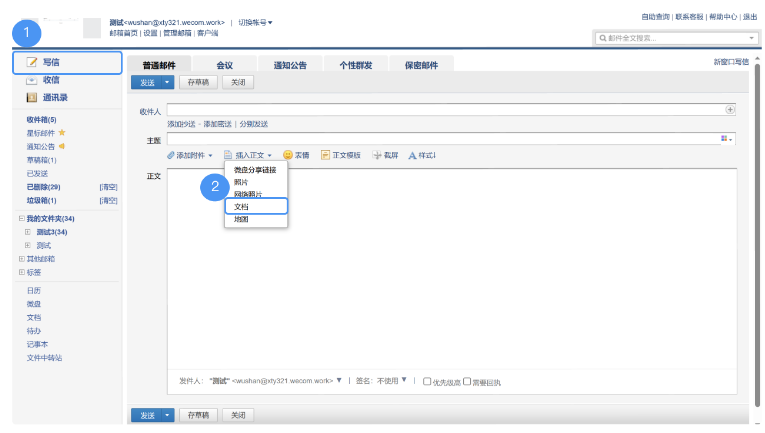765x433 pixels.
Task: Open the 切换帐号 account switcher dropdown
Action: click(x=256, y=22)
